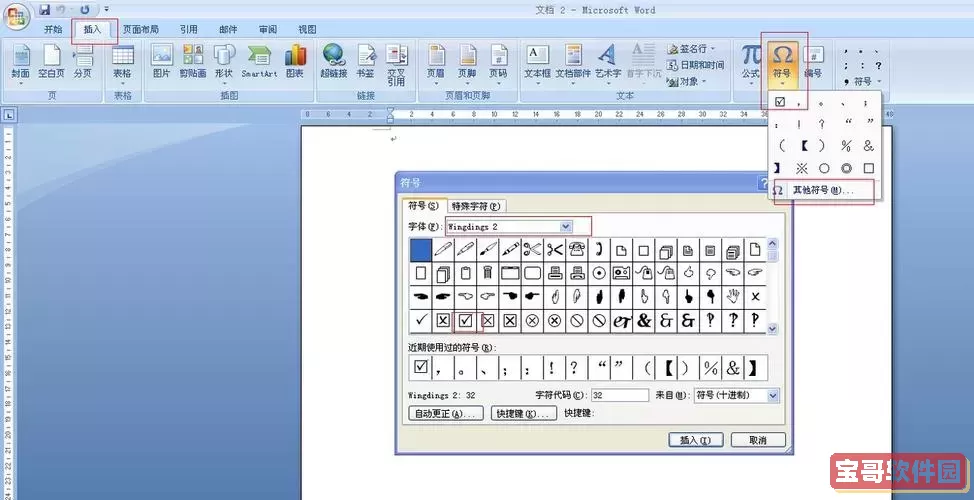The image size is (974, 500).
Task: Click the 快捷键(K)... button
Action: pos(523,414)
